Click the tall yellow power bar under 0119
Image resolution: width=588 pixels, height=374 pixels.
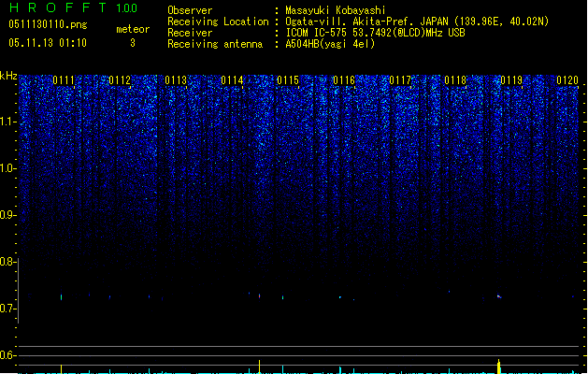pos(499,367)
